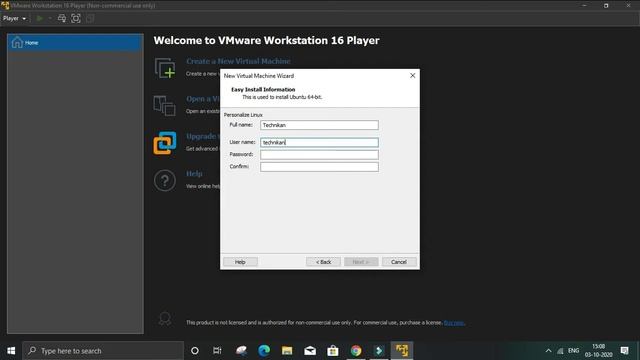Click the Upgrade to Workstation Pro icon
The width and height of the screenshot is (640, 360).
click(x=165, y=143)
